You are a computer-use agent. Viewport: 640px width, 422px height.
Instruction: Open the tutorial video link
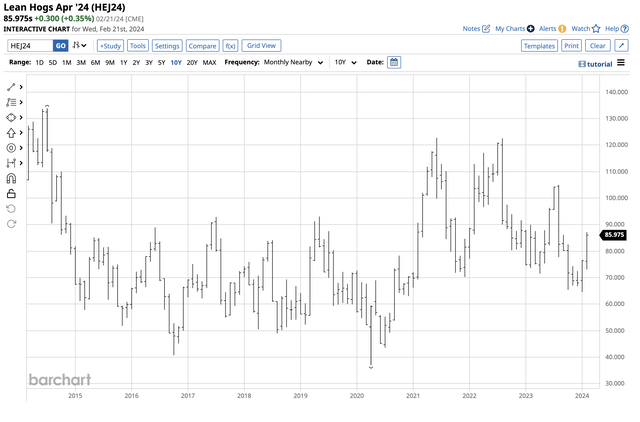click(x=596, y=64)
